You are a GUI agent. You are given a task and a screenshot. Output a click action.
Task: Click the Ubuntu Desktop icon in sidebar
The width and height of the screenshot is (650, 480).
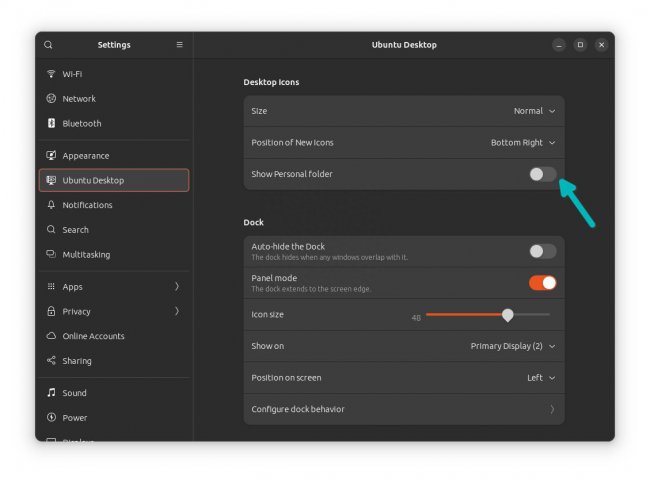coord(51,180)
